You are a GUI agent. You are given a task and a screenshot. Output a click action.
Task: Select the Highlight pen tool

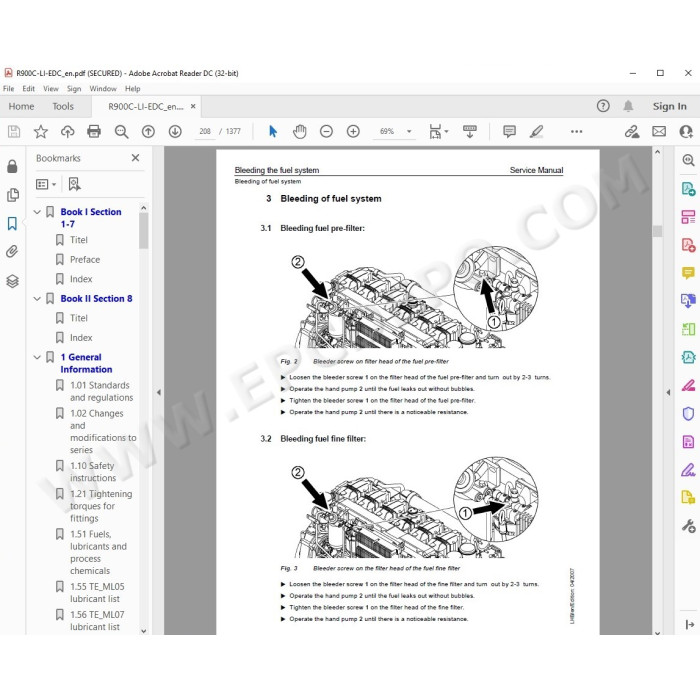[x=536, y=131]
